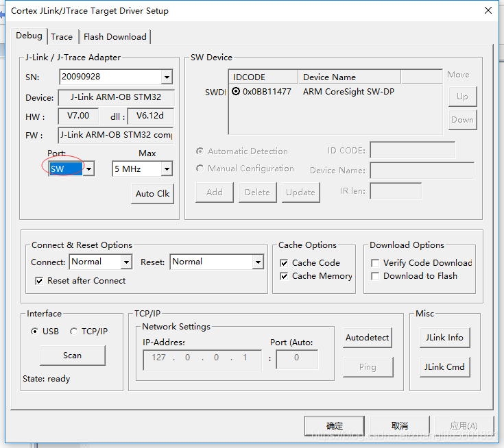The image size is (504, 448).
Task: Click ARM CoreSight SW-DP device name
Action: [x=348, y=92]
